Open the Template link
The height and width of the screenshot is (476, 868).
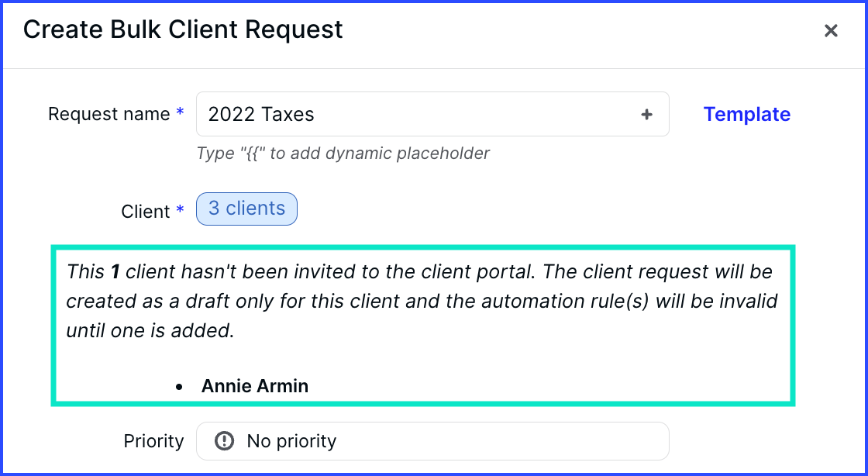tap(747, 114)
